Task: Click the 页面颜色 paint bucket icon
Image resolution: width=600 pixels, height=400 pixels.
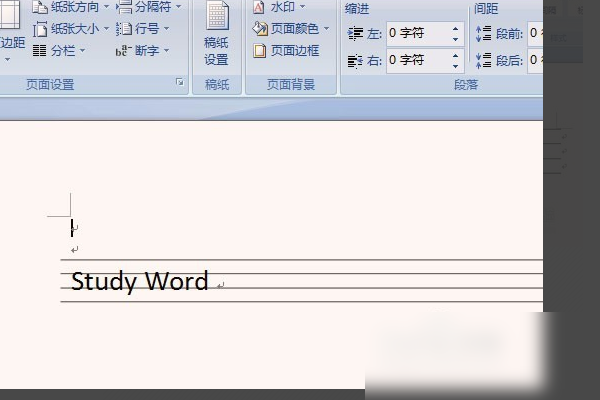Action: point(260,29)
